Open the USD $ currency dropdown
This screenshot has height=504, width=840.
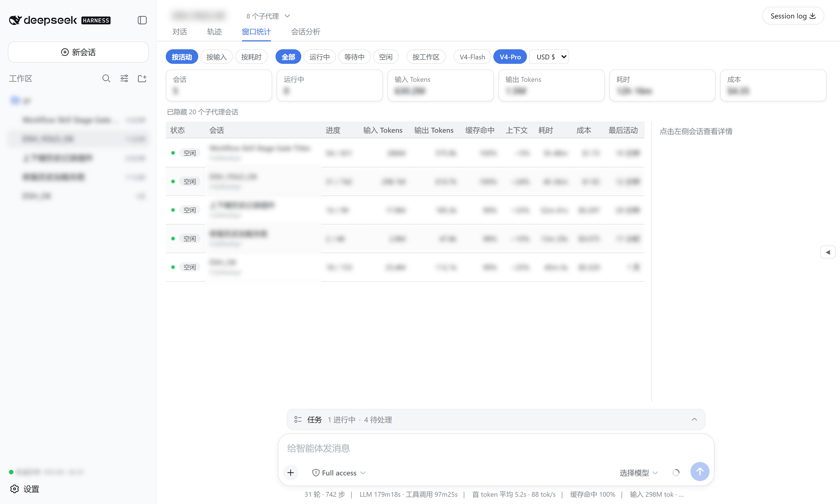pyautogui.click(x=549, y=57)
